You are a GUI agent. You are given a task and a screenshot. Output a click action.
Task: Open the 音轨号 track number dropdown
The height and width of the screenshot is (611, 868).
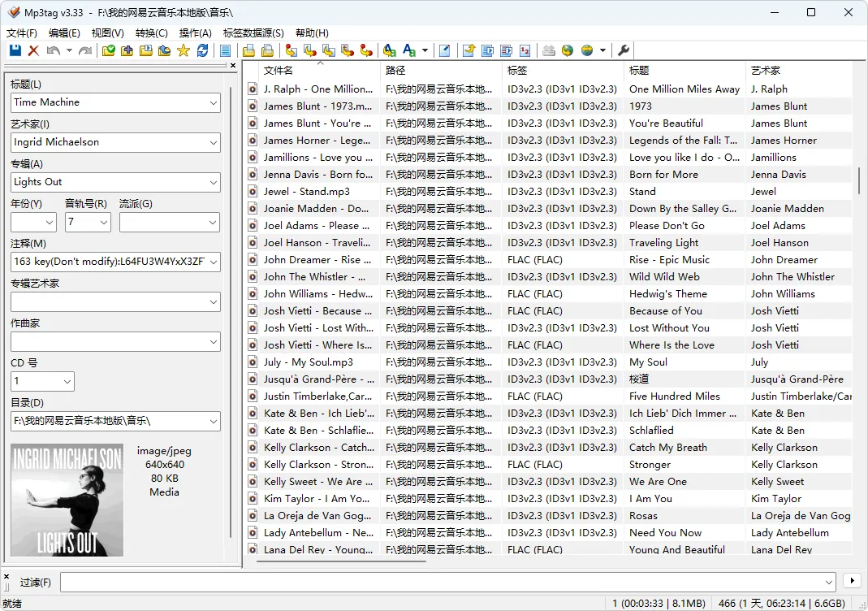103,223
